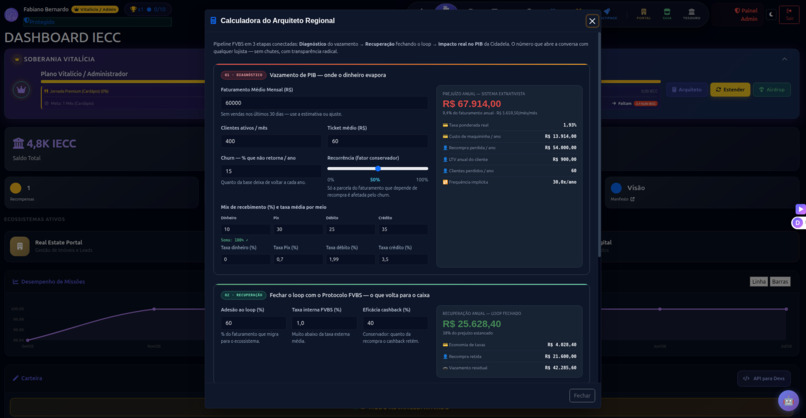806x418 pixels.
Task: Click the 02 Recuperação badge
Action: click(x=244, y=295)
